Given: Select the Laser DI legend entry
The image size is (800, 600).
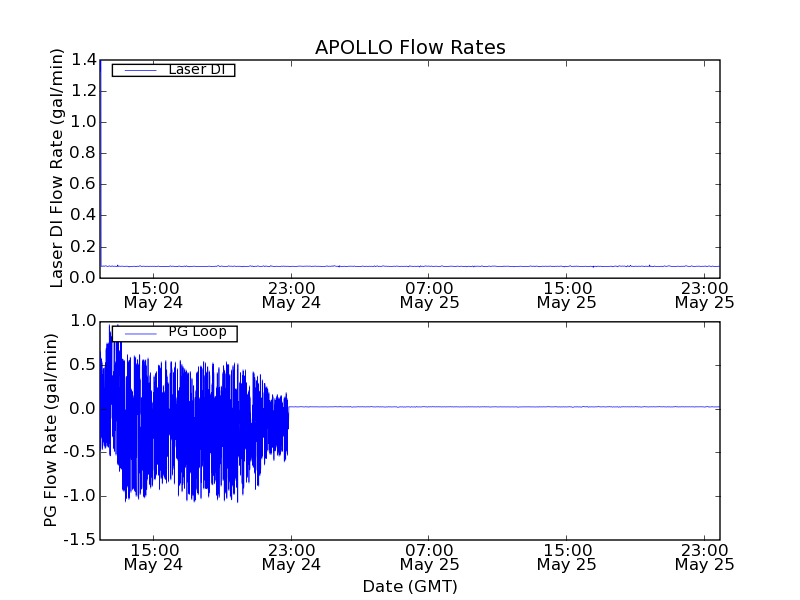Looking at the screenshot, I should (173, 70).
